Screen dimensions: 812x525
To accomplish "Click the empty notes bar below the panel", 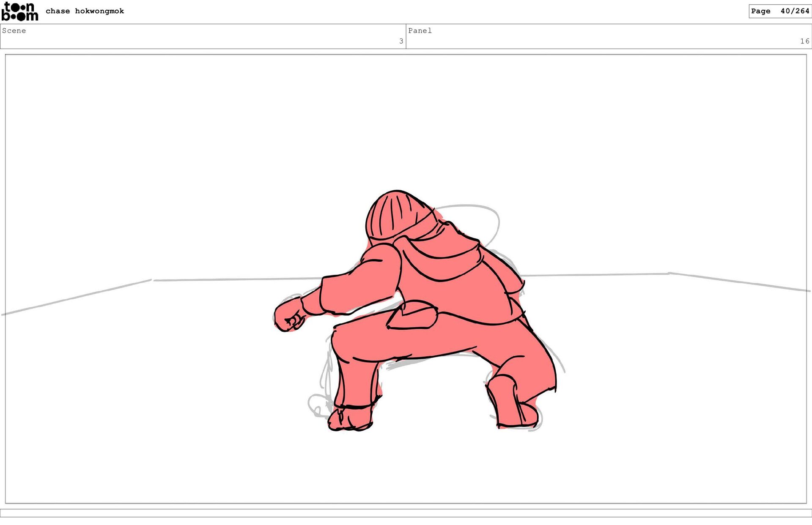I will click(406, 513).
